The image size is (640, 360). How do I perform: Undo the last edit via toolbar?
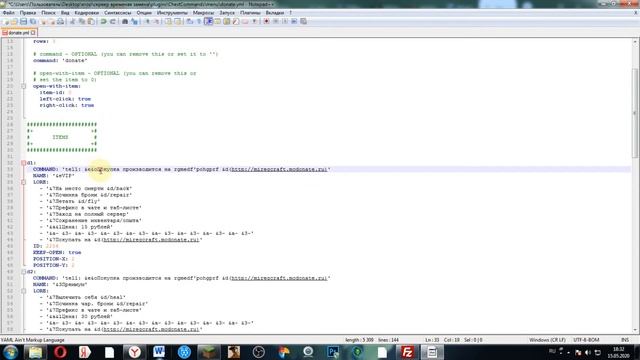pyautogui.click(x=103, y=21)
